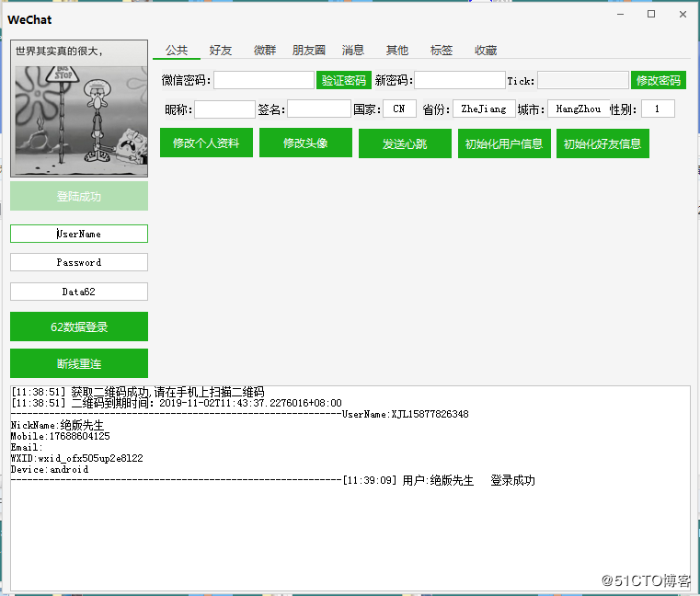Focus the 昵称 input field
Image resolution: width=700 pixels, height=596 pixels.
tap(225, 109)
